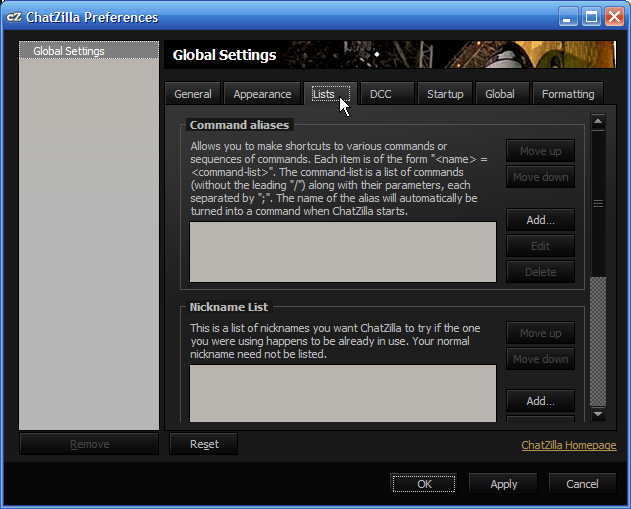Click Edit in Command aliases
Image resolution: width=631 pixels, height=509 pixels.
(x=540, y=245)
